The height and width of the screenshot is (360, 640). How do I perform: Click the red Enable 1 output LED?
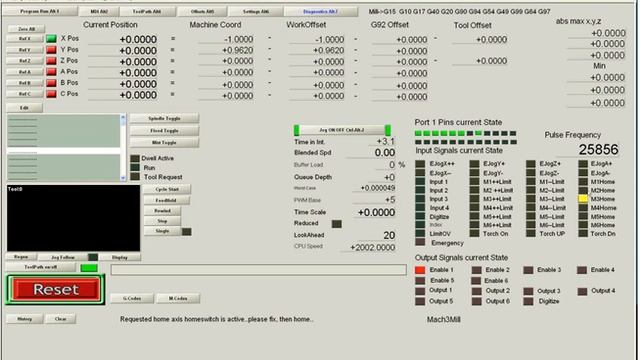(x=420, y=270)
